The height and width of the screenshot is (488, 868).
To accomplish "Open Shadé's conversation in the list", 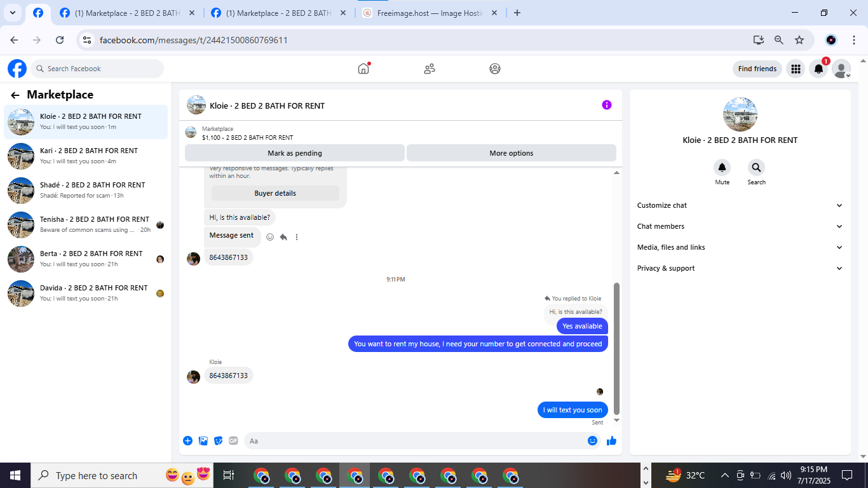I will [x=86, y=190].
